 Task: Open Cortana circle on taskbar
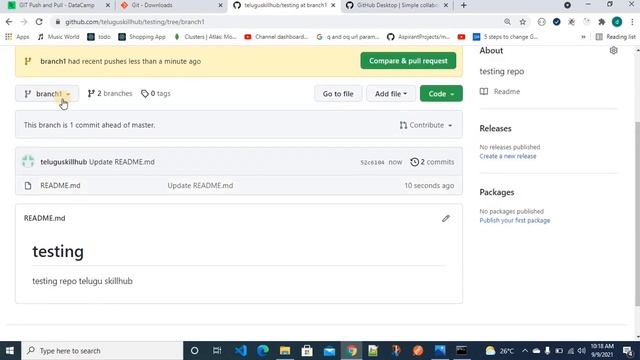195,351
